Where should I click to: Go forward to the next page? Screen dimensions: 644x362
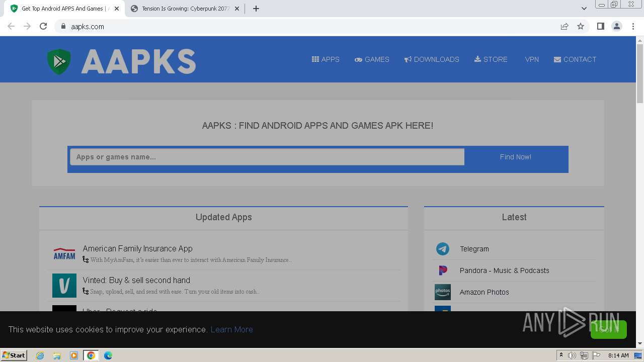click(27, 26)
